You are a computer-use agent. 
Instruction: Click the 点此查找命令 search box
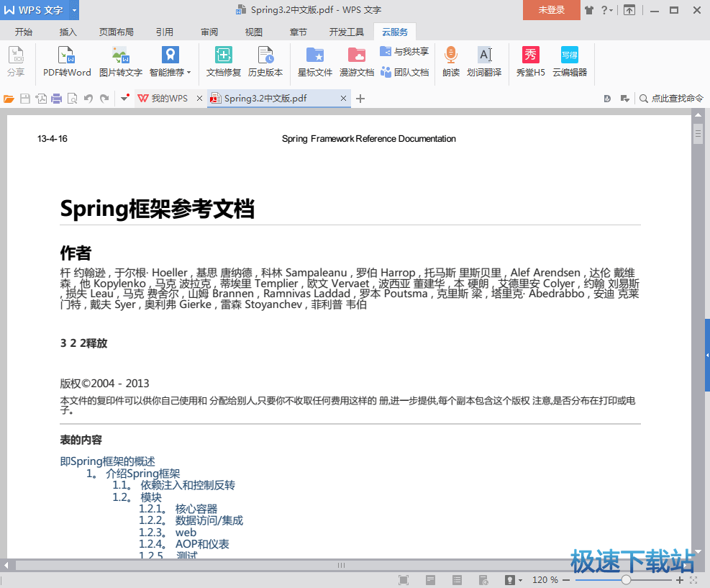[671, 99]
